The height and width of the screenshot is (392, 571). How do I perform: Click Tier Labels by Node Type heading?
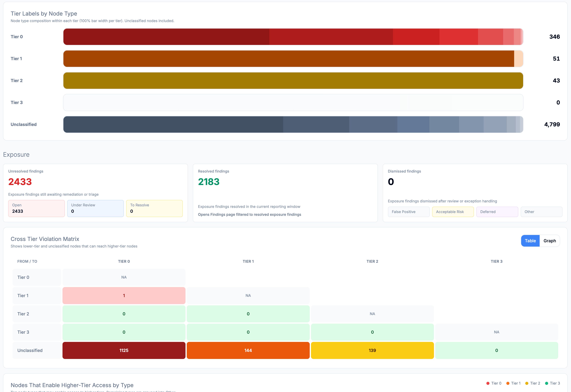click(x=44, y=14)
